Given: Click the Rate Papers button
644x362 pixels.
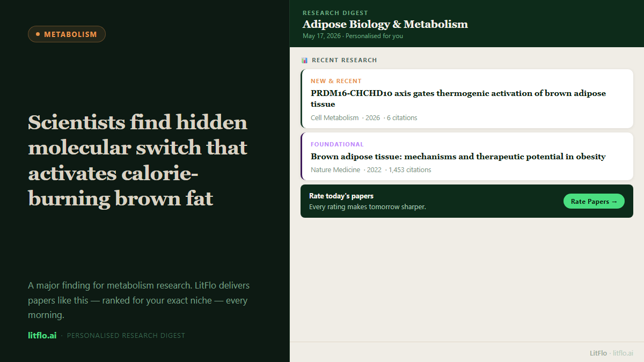Looking at the screenshot, I should tap(594, 201).
